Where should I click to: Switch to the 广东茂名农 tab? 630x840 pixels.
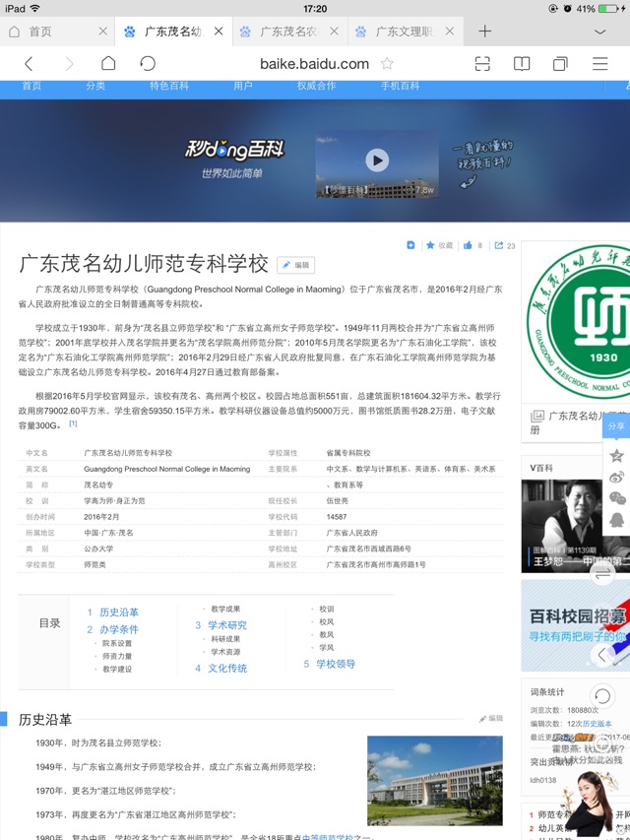(288, 32)
